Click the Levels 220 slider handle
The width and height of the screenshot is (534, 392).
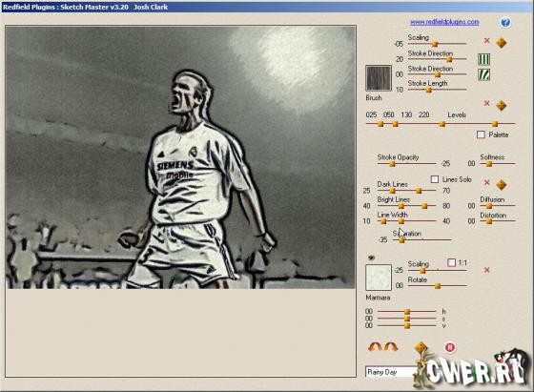(x=495, y=124)
